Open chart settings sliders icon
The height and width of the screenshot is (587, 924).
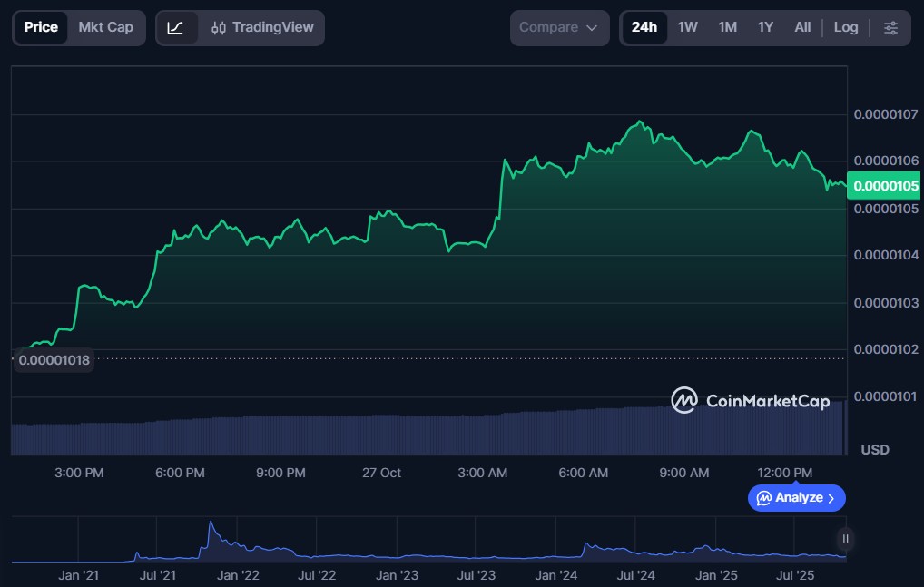890,28
